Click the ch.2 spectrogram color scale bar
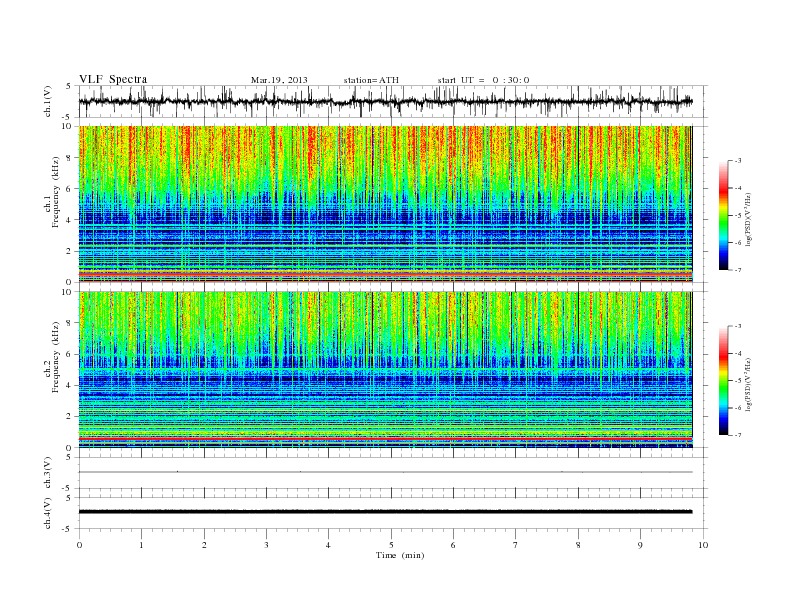The height and width of the screenshot is (612, 792). tap(724, 381)
